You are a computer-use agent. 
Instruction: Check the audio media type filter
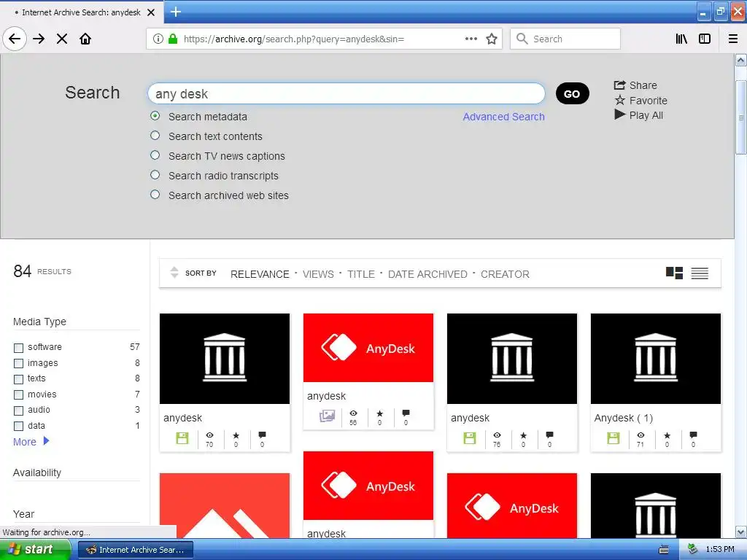click(18, 411)
